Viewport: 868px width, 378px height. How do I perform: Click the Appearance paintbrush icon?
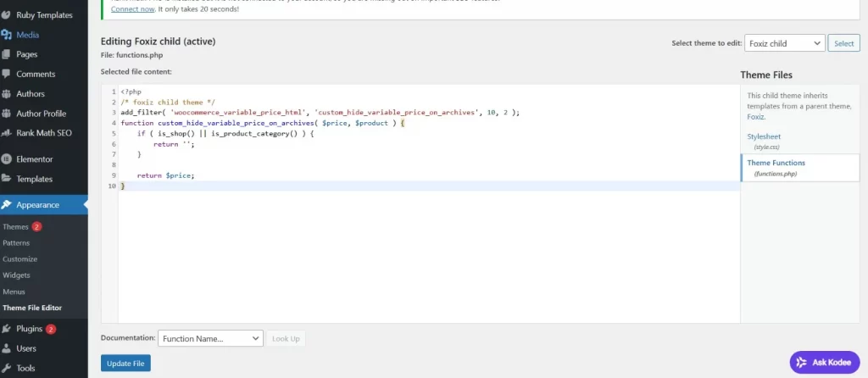[x=8, y=205]
